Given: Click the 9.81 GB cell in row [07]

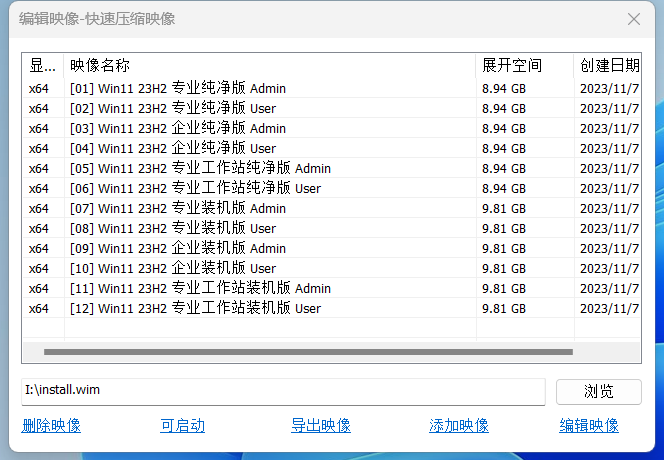Looking at the screenshot, I should point(504,208).
